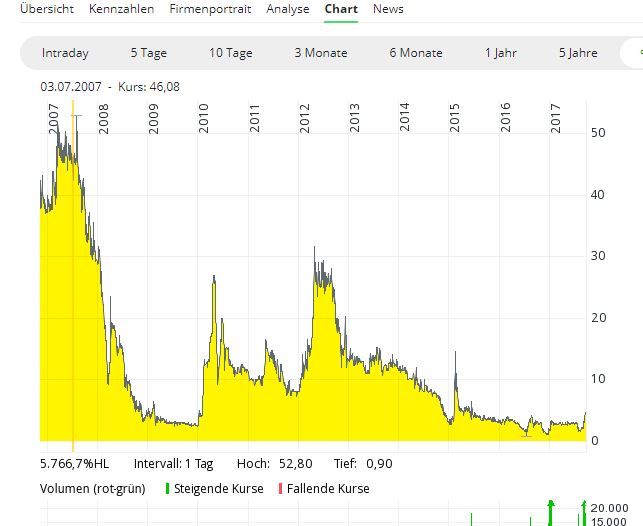The height and width of the screenshot is (526, 643).
Task: Select the 3 Monate range
Action: coord(320,53)
